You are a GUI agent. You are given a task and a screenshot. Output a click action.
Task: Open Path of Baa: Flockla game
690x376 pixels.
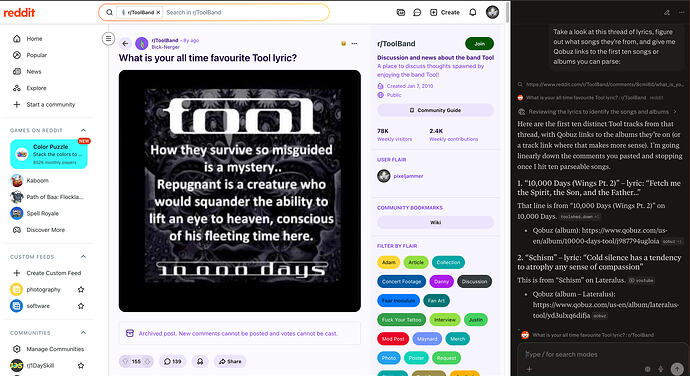pos(47,197)
